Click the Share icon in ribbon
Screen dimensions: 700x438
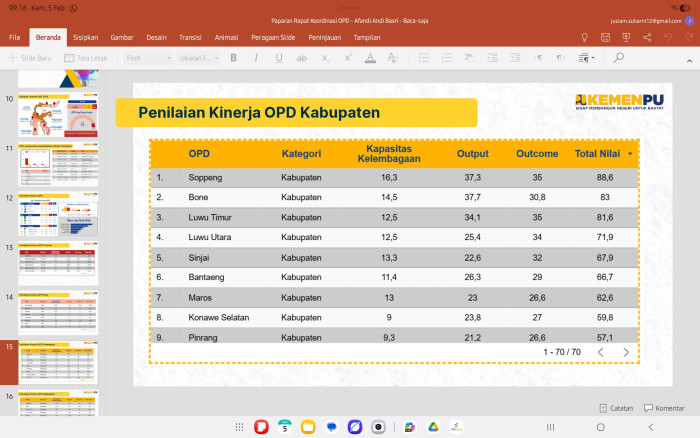coord(647,37)
